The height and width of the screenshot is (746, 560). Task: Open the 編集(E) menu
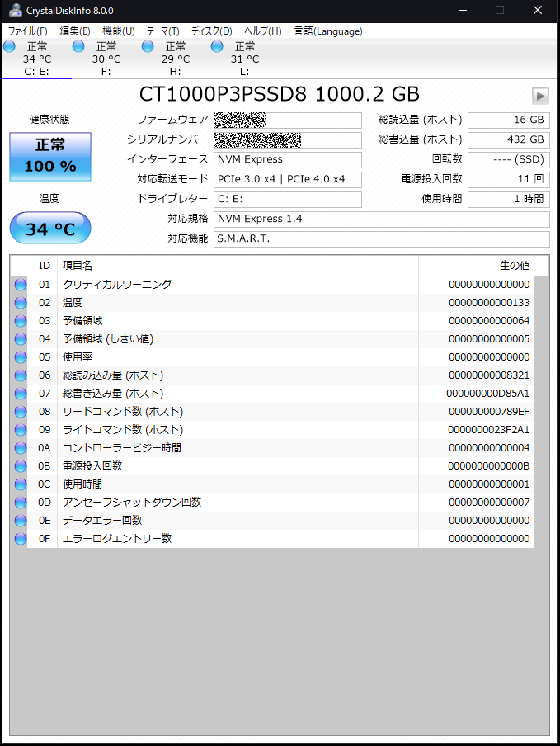[x=74, y=31]
